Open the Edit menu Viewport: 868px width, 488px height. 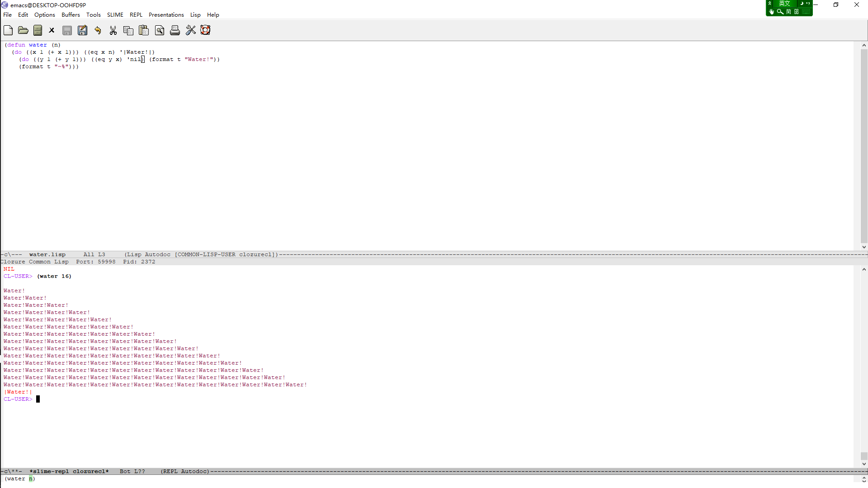point(23,15)
